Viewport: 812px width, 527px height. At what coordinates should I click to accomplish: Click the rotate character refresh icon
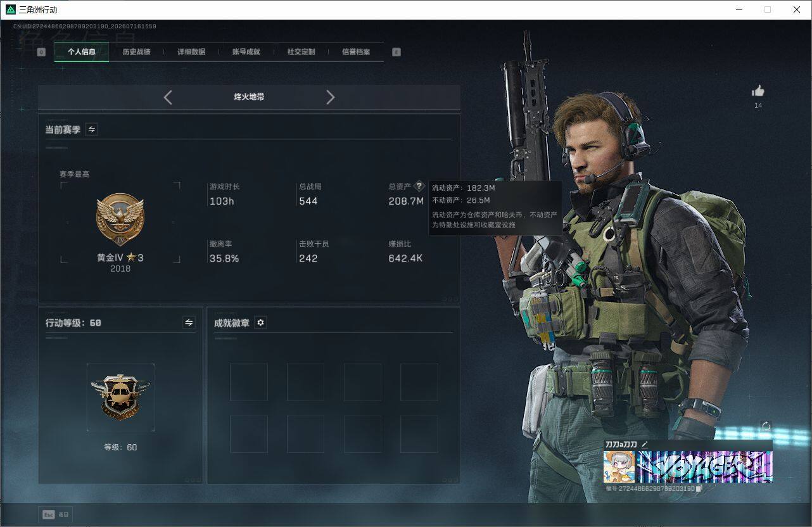coord(766,426)
